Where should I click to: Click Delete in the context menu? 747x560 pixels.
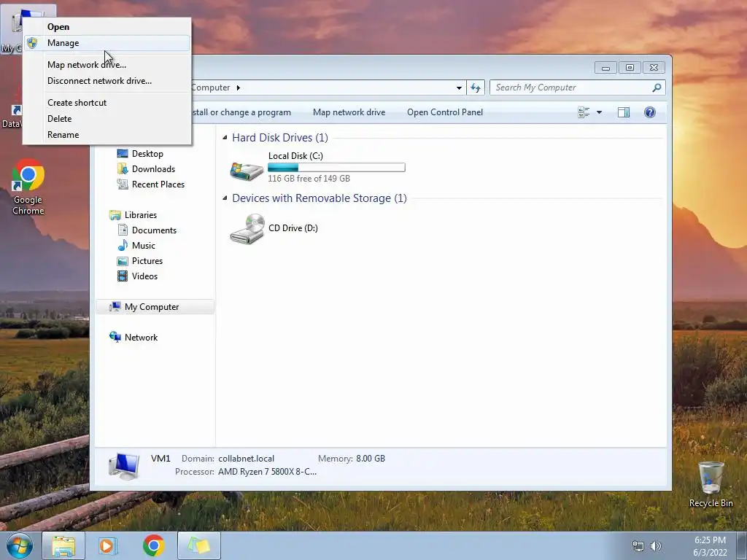click(x=107, y=119)
